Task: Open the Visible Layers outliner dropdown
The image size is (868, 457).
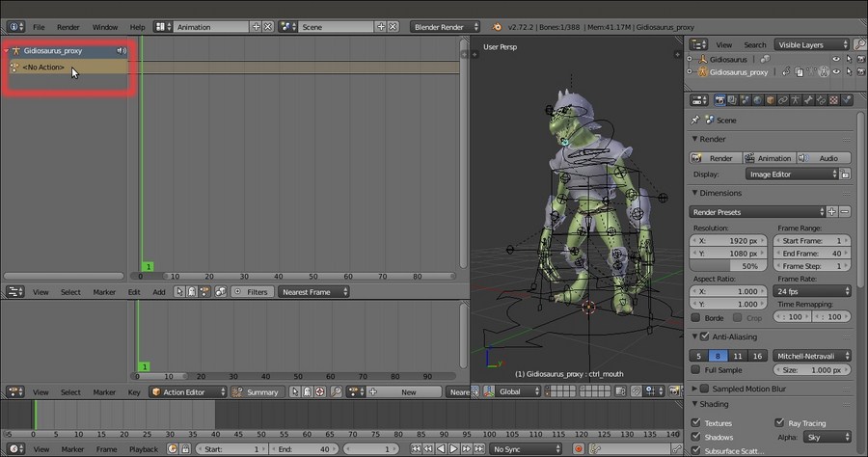Action: (811, 44)
